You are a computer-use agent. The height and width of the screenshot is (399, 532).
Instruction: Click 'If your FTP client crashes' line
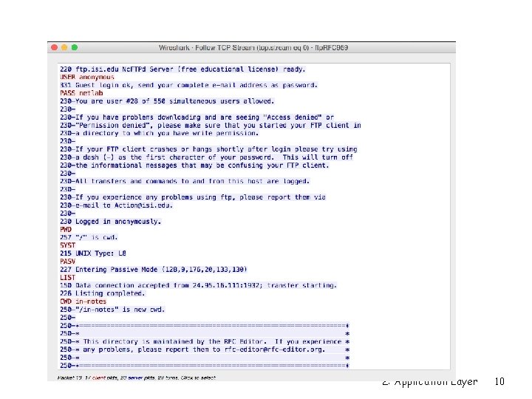pos(208,149)
